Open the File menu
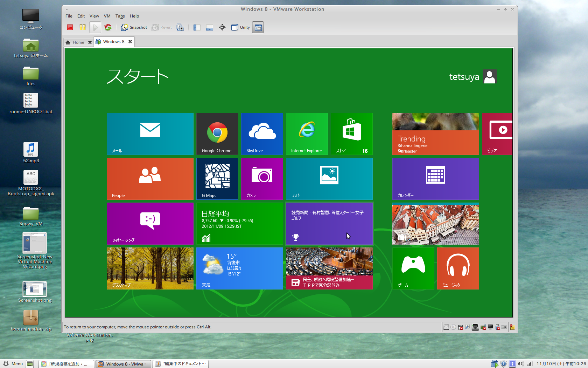588x368 pixels. pos(69,16)
